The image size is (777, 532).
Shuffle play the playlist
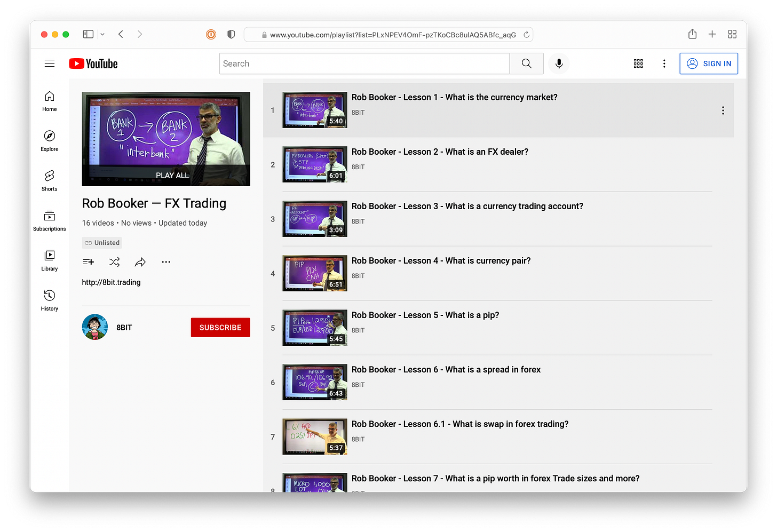point(114,262)
